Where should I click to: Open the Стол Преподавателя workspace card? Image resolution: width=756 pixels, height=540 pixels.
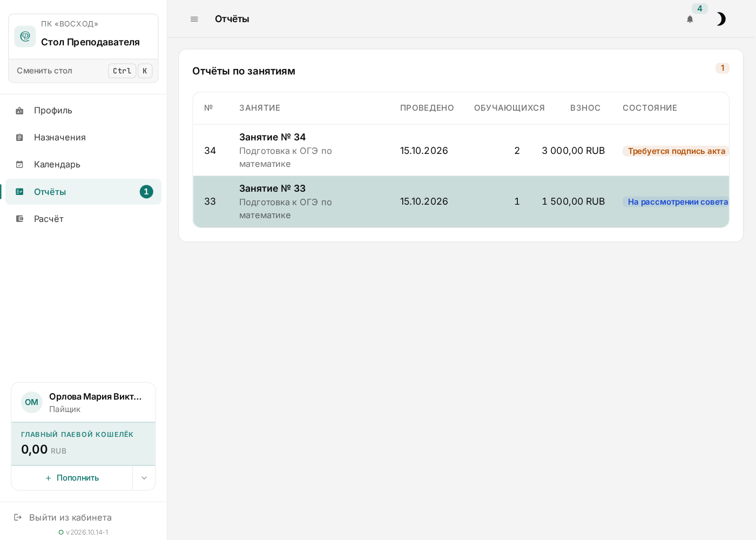click(83, 36)
